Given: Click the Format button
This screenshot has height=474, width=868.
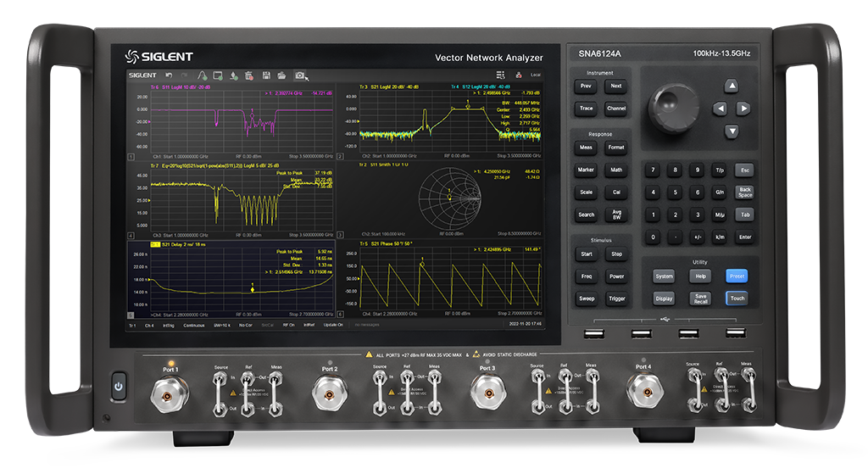Looking at the screenshot, I should (616, 148).
